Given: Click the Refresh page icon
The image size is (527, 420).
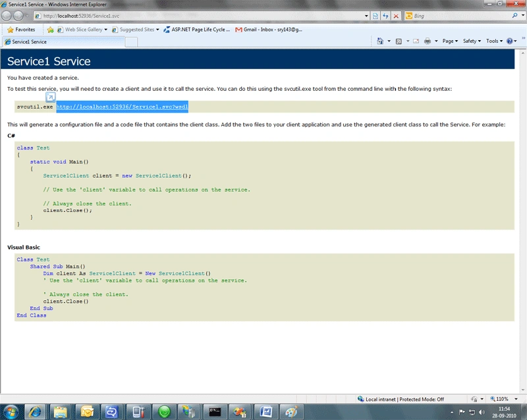Looking at the screenshot, I should tap(385, 16).
